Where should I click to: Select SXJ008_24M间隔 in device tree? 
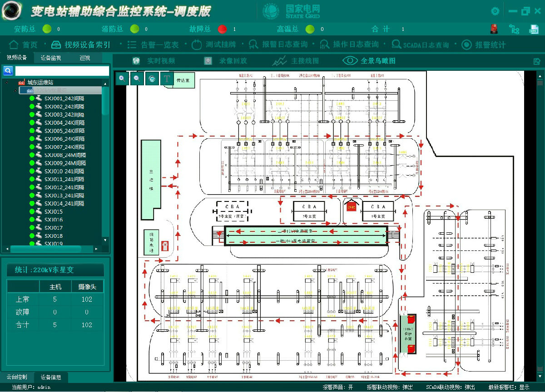(x=65, y=155)
